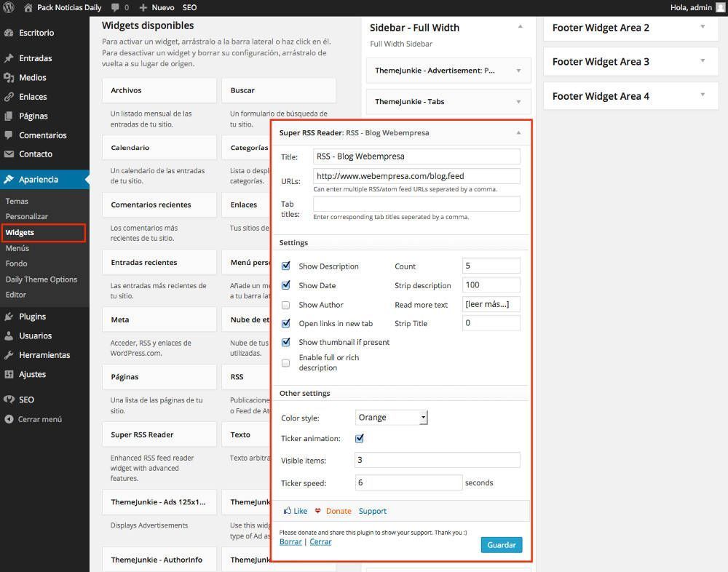Click the widget Title input field
728x572 pixels.
coord(416,156)
